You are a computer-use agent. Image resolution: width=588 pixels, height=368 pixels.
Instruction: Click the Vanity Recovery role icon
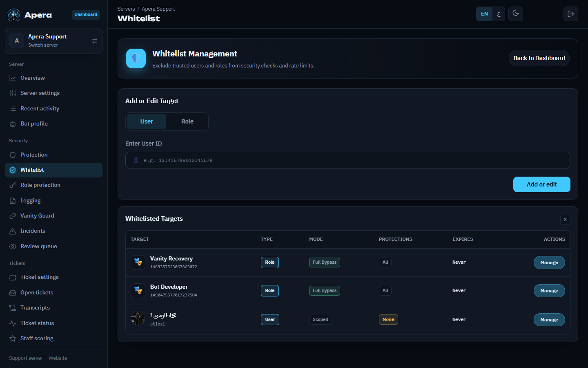pyautogui.click(x=138, y=263)
